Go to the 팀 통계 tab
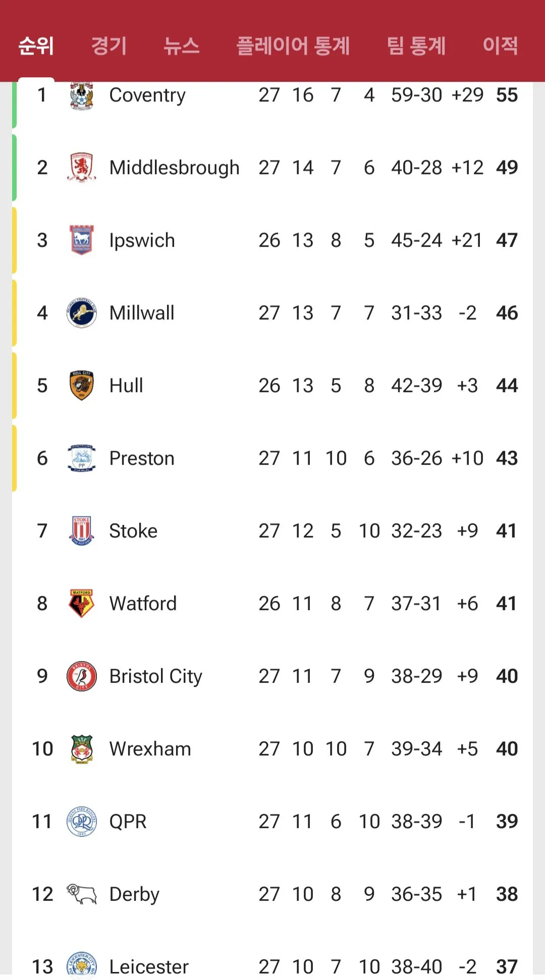 coord(416,45)
